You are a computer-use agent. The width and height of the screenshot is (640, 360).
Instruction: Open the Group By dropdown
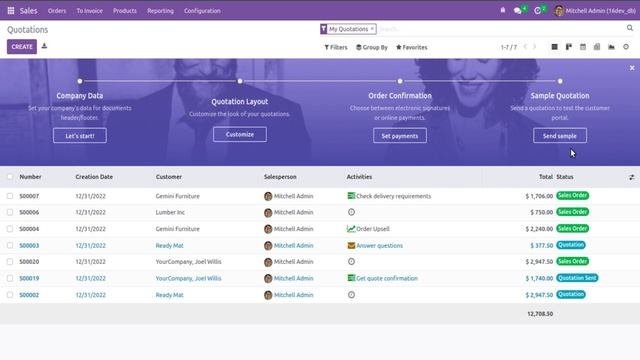click(372, 47)
